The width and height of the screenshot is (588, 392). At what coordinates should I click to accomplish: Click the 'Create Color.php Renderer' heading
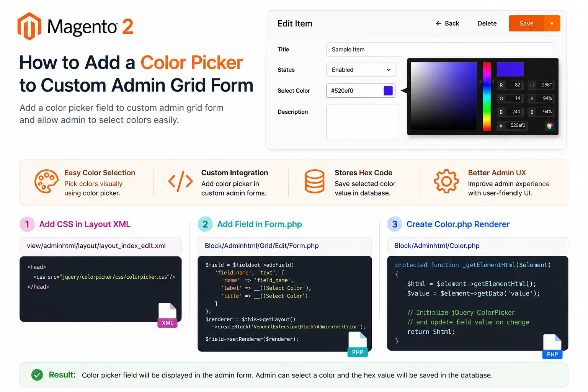[x=458, y=224]
